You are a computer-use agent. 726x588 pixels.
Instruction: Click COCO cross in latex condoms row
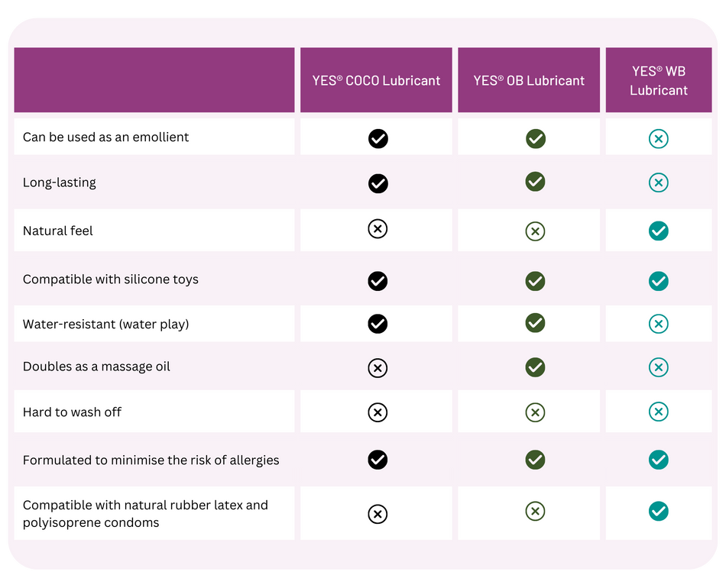point(378,514)
